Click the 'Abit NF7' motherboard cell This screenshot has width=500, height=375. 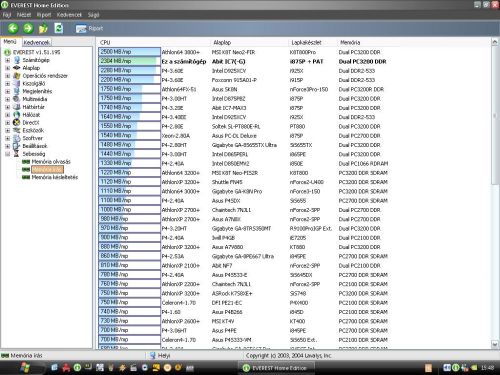pyautogui.click(x=222, y=266)
